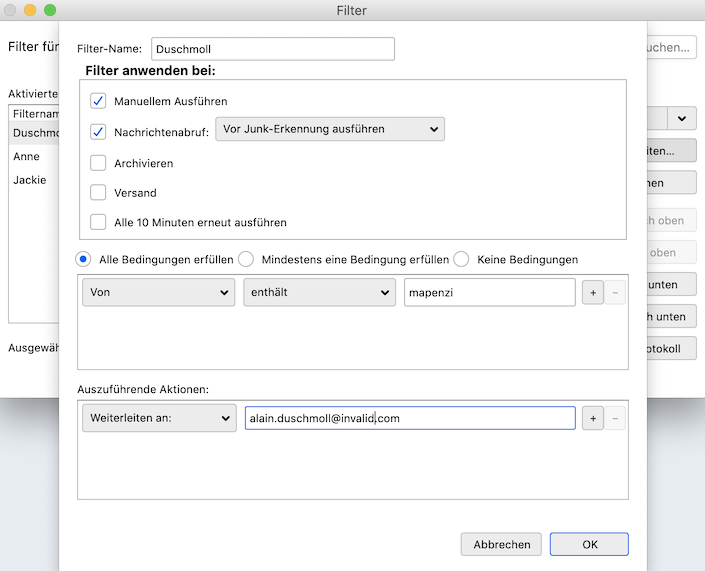The width and height of the screenshot is (705, 571).
Task: Click the plus button in action row
Action: coord(592,418)
